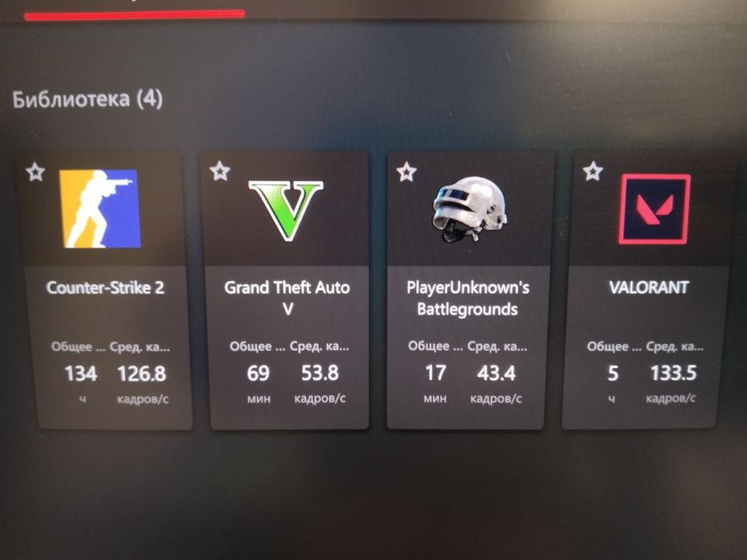Open the green Grand Theft Auto V logo
Image resolution: width=747 pixels, height=560 pixels.
click(x=286, y=210)
